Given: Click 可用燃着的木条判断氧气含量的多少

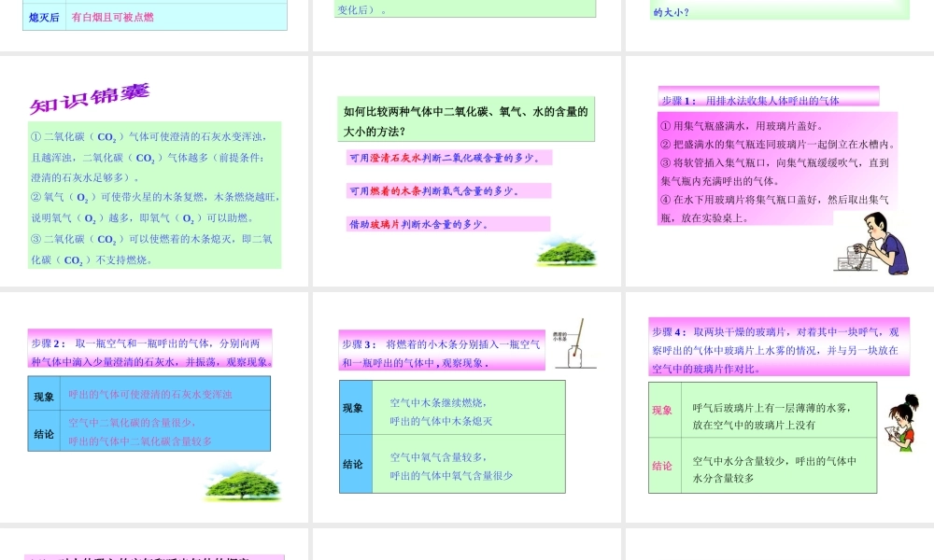Looking at the screenshot, I should click(x=448, y=191).
